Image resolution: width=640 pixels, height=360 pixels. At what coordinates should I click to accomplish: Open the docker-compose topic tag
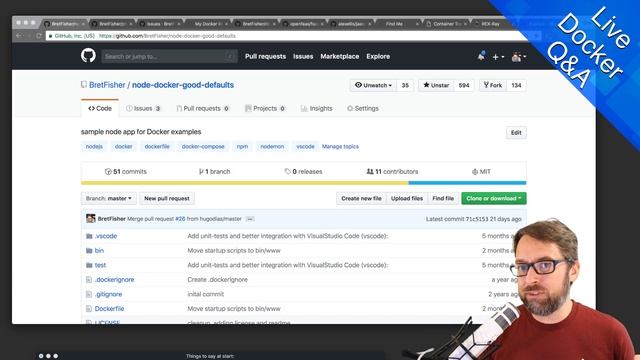pos(203,147)
